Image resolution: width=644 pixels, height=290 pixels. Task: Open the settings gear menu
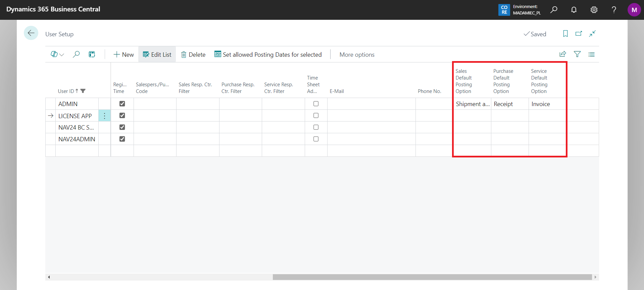(x=594, y=10)
